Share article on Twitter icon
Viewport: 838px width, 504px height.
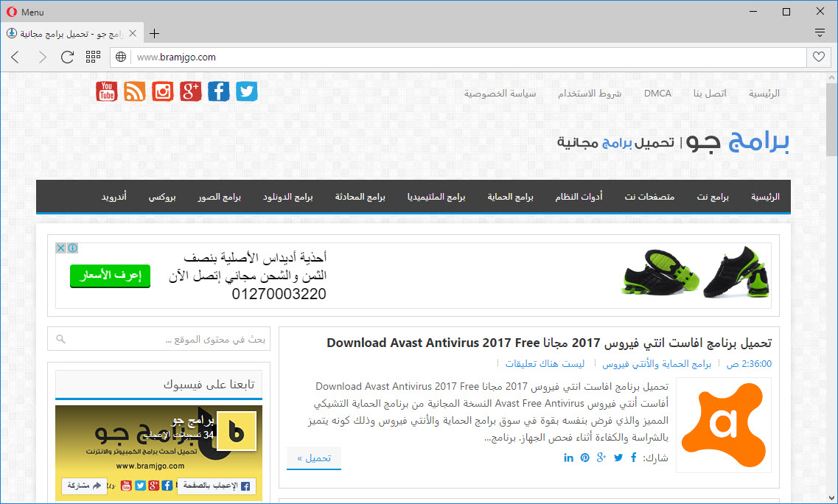pyautogui.click(x=618, y=458)
